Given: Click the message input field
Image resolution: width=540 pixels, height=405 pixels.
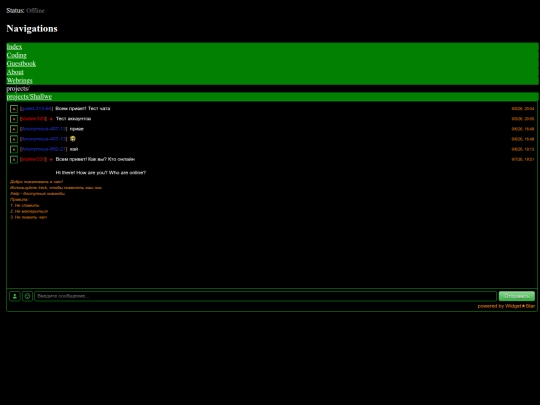Looking at the screenshot, I should click(x=265, y=296).
